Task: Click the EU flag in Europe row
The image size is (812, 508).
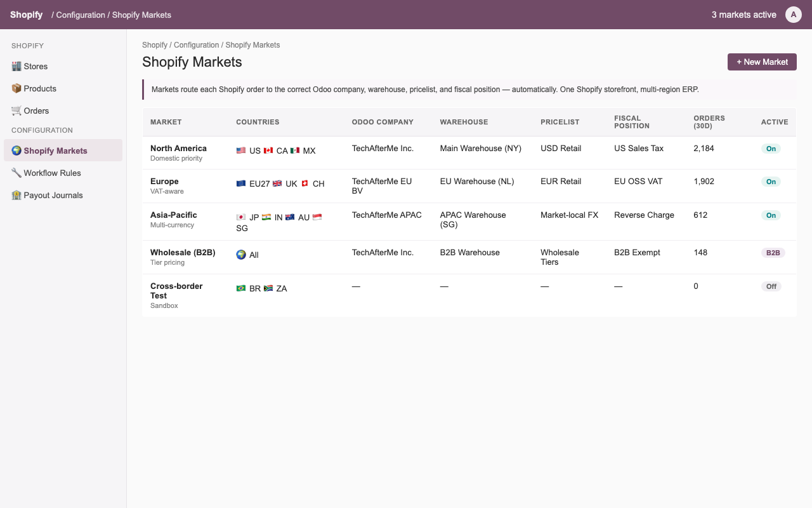Action: click(241, 184)
